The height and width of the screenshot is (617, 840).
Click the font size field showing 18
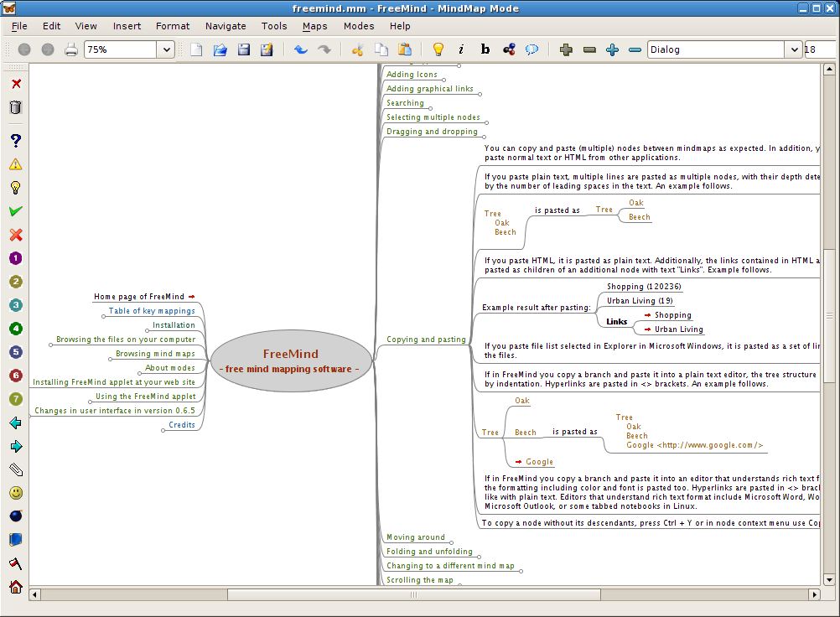pyautogui.click(x=820, y=49)
